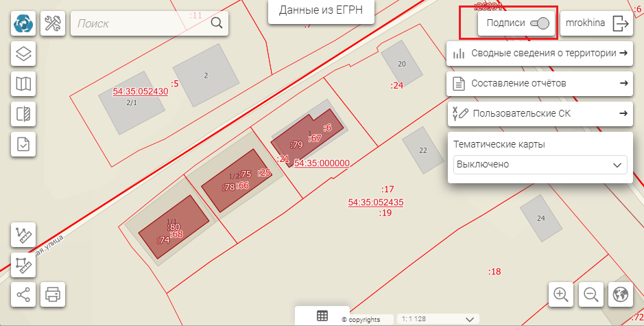Click the tools wrench icon

tap(53, 23)
